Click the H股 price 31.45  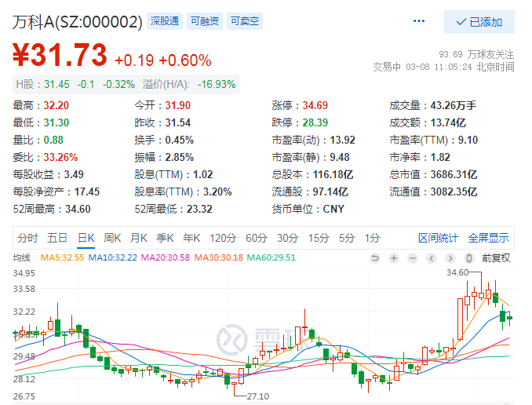tap(56, 84)
